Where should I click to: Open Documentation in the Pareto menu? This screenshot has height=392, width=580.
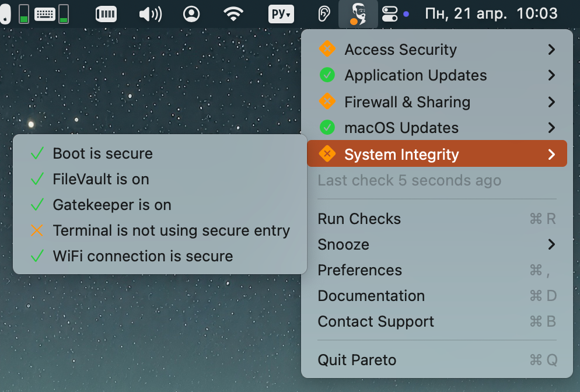(x=371, y=296)
